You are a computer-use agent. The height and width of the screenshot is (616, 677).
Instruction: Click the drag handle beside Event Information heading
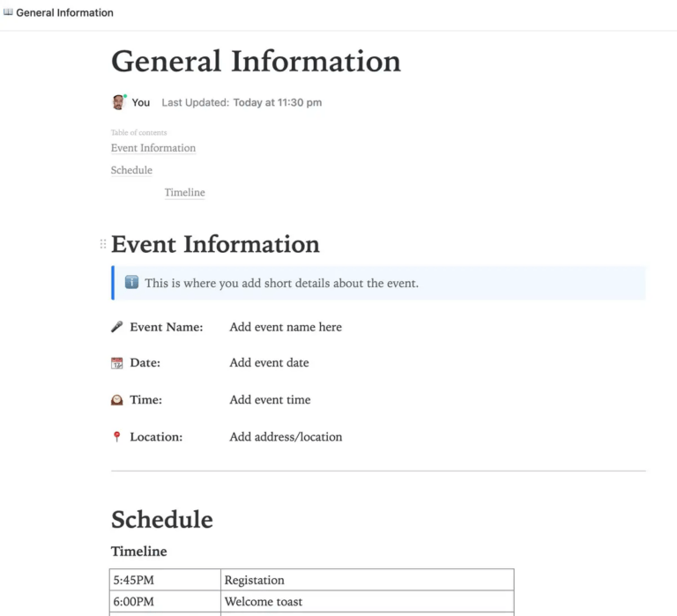[103, 244]
